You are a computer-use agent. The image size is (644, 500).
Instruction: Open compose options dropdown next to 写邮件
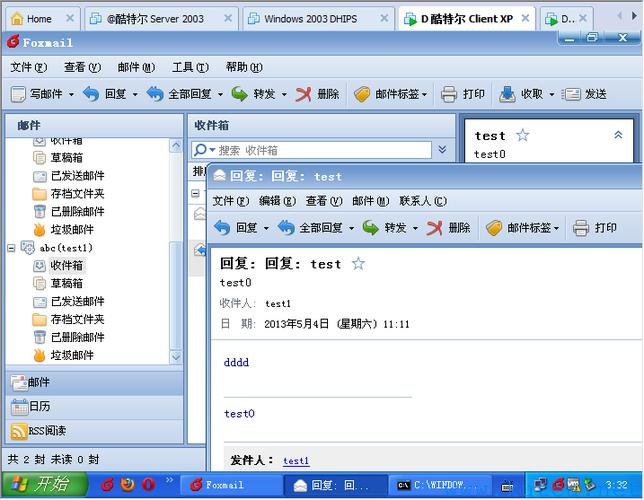[x=71, y=94]
